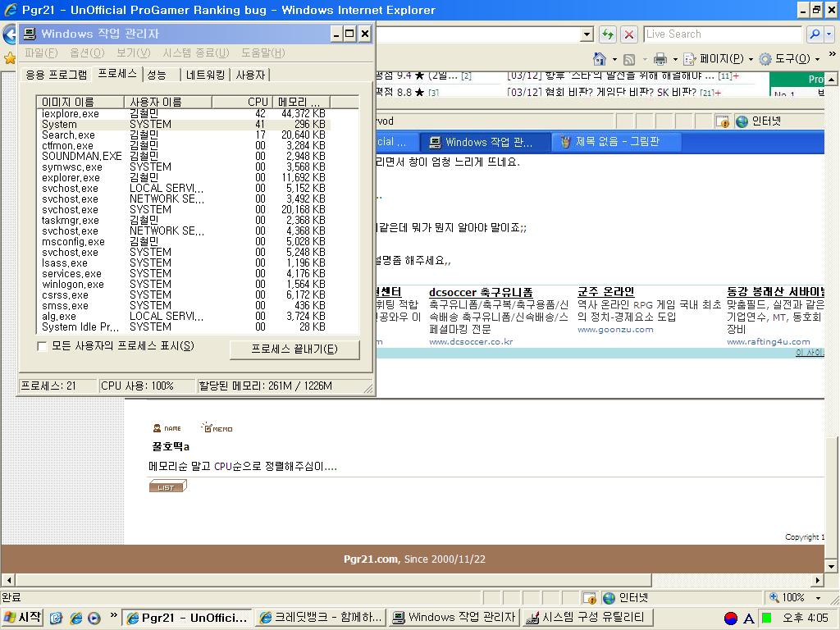Screen dimensions: 840x630
Task: Open the zoom level dropdown arrow
Action: point(818,598)
